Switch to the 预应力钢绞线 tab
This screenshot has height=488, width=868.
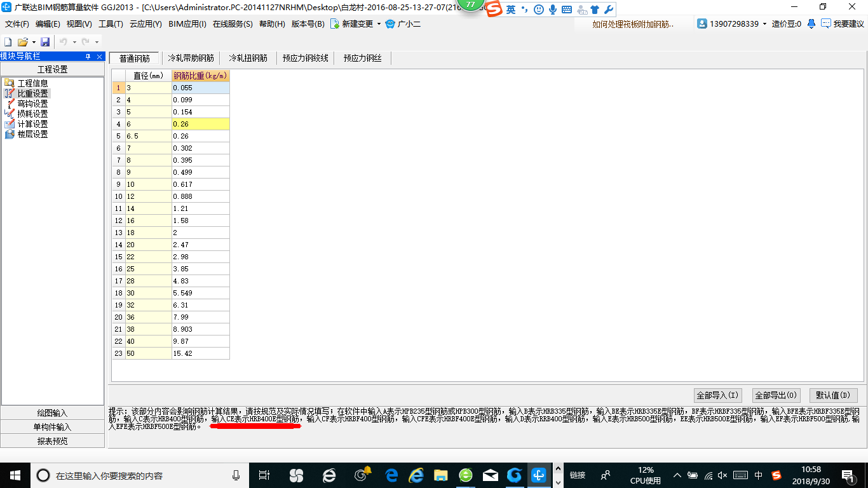point(306,58)
